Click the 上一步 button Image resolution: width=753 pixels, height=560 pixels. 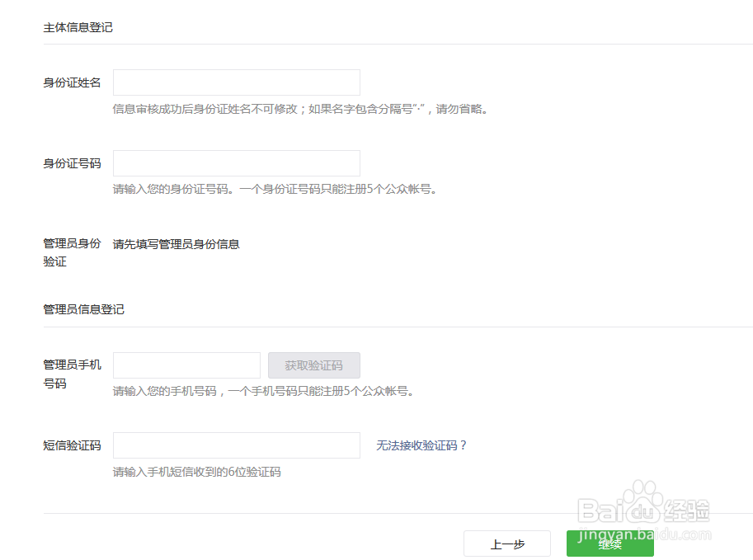click(x=507, y=544)
